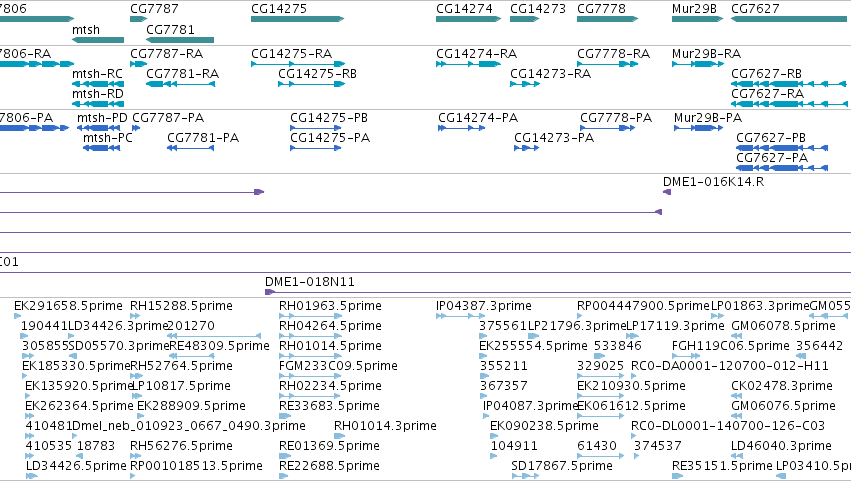Click protein CG7787-PA label
The image size is (851, 481).
[168, 118]
